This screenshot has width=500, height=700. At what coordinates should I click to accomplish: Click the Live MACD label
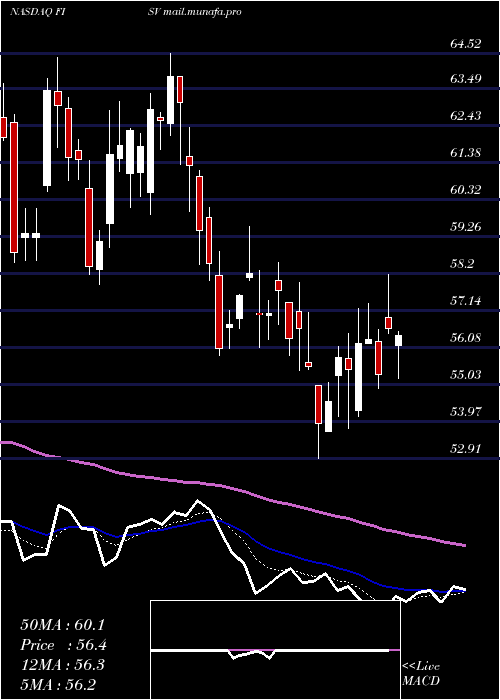click(x=421, y=674)
